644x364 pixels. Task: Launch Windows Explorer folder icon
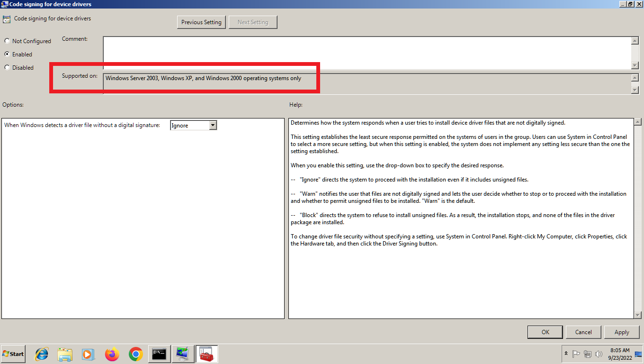[65, 354]
